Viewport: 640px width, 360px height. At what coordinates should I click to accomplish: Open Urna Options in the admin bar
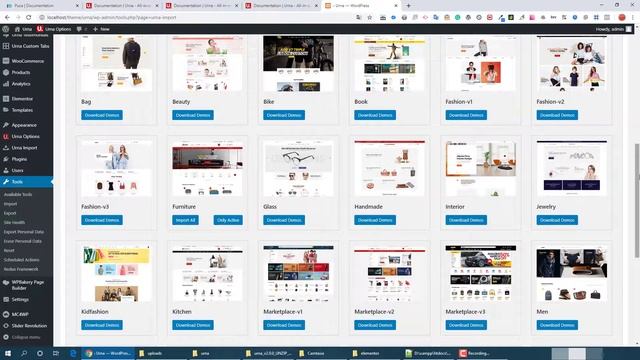(54, 29)
